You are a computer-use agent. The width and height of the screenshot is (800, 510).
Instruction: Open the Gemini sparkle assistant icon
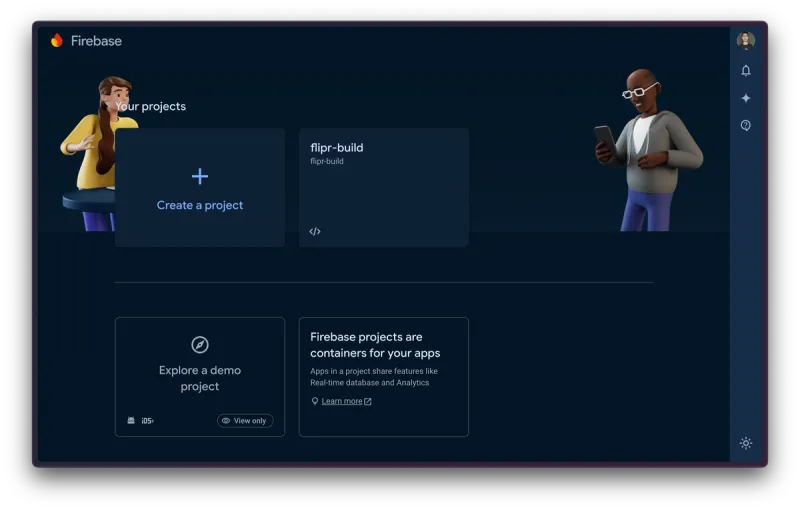[x=745, y=98]
